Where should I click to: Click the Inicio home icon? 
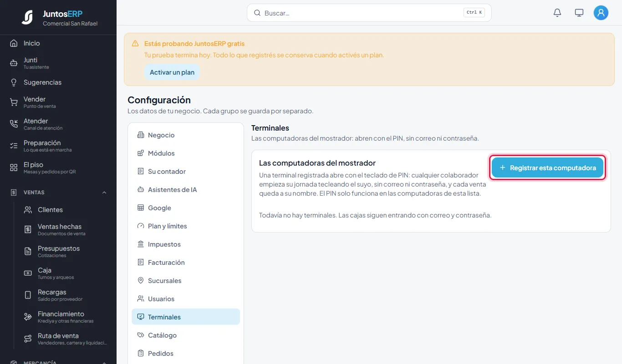[x=14, y=43]
